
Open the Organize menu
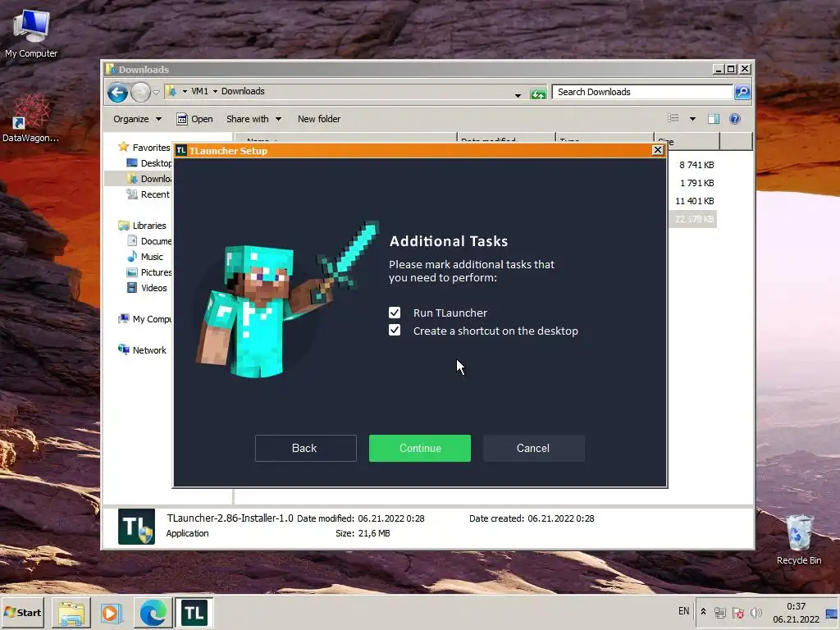(137, 119)
